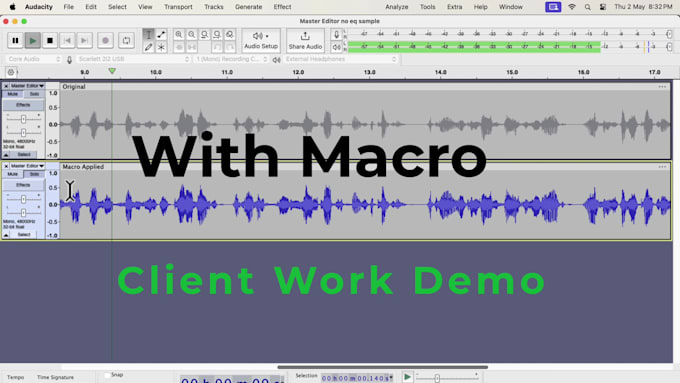Click the Silence audio selection icon

(191, 47)
